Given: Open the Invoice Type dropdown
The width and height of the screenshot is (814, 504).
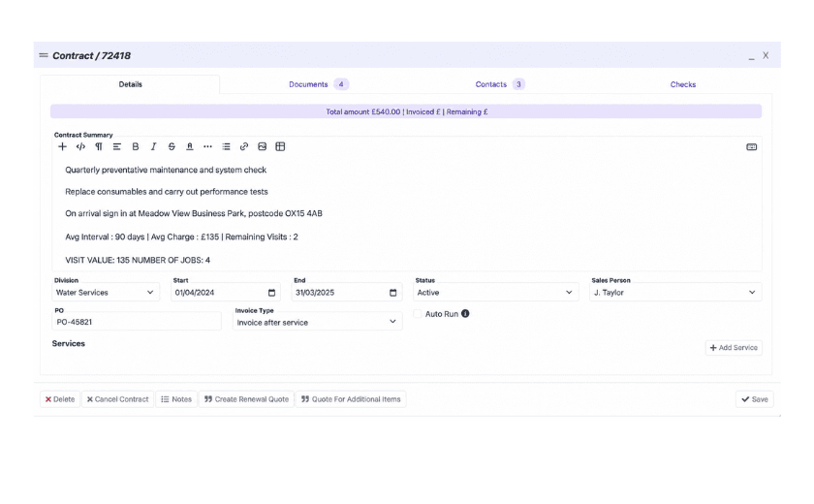Looking at the screenshot, I should point(317,322).
